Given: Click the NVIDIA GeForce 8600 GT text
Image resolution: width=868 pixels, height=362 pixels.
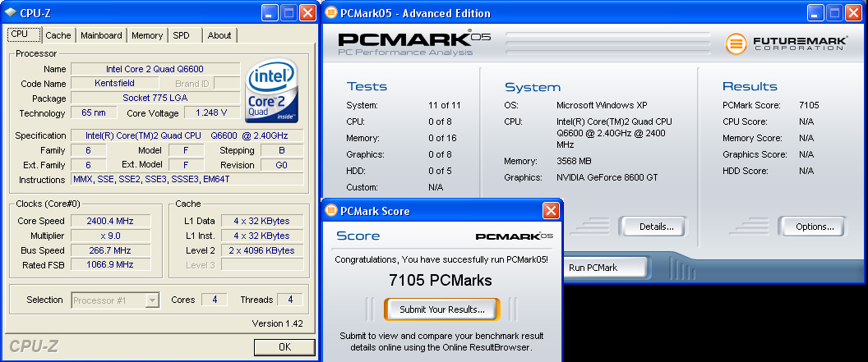Looking at the screenshot, I should [607, 177].
